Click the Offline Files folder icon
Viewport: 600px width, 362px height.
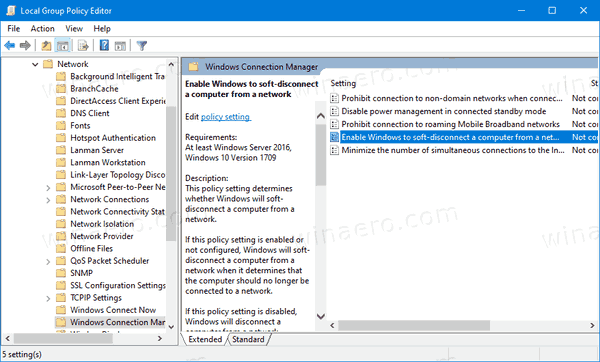tap(61, 248)
